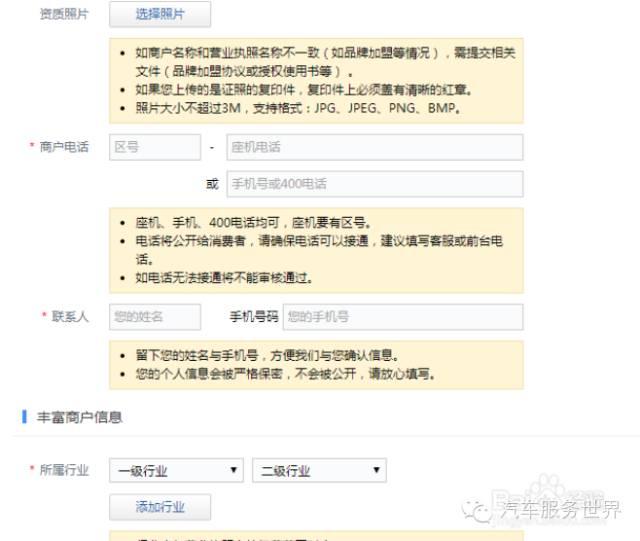Click the 资质照片 label text
Image resolution: width=640 pixels, height=541 pixels.
tap(64, 14)
